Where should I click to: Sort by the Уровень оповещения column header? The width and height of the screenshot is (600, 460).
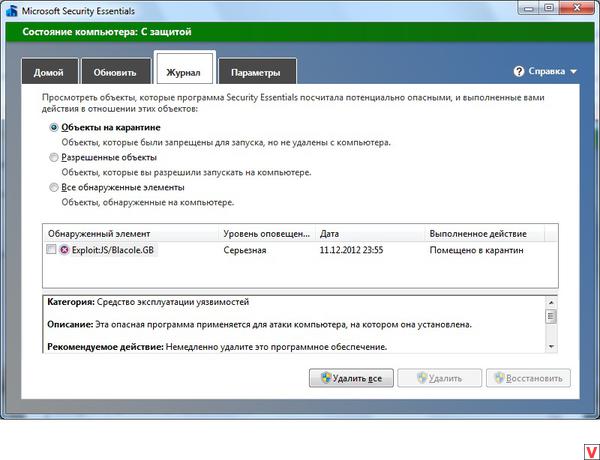(x=267, y=233)
